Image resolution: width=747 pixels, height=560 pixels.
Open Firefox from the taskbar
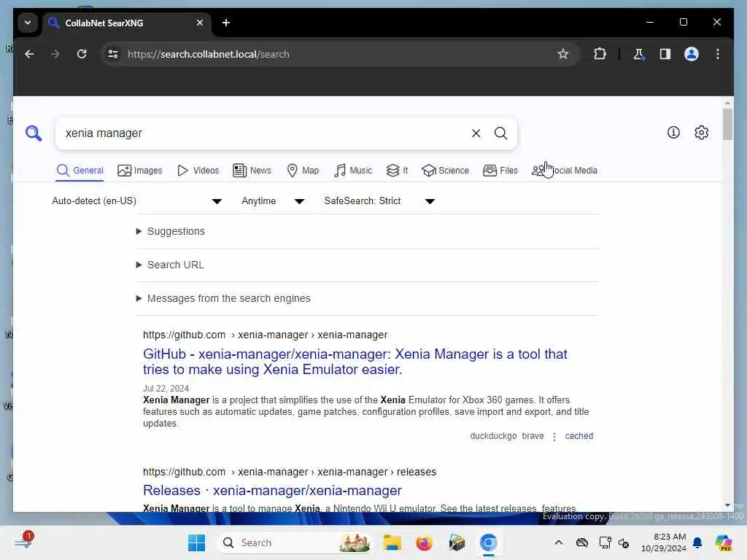pyautogui.click(x=424, y=542)
